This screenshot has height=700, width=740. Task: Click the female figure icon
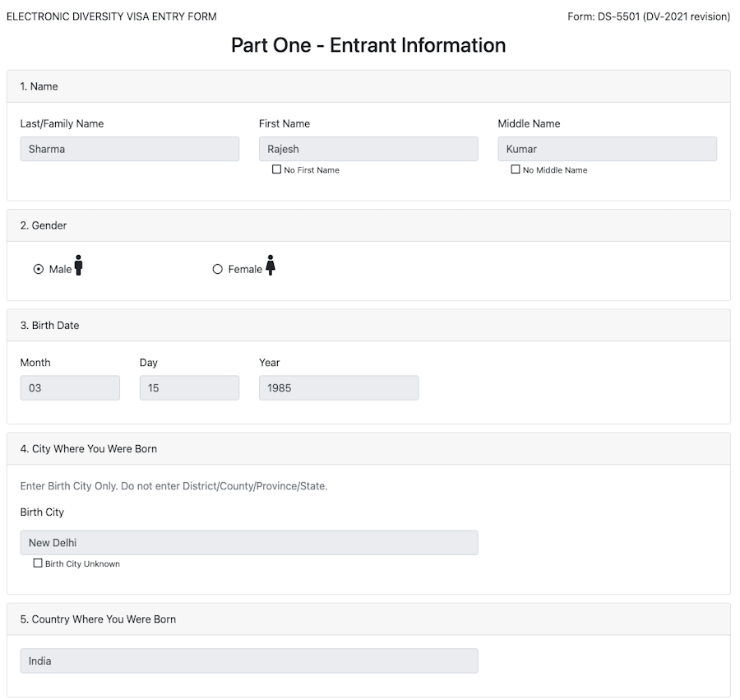coord(271,266)
